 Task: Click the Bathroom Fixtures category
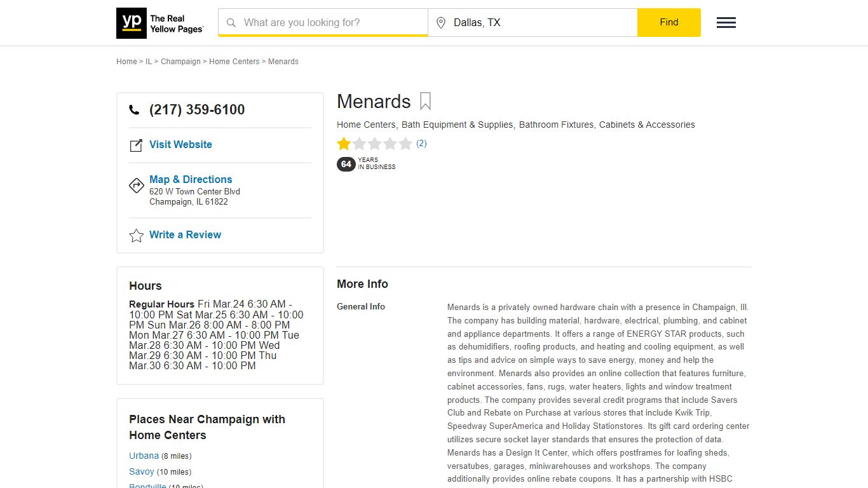click(556, 125)
